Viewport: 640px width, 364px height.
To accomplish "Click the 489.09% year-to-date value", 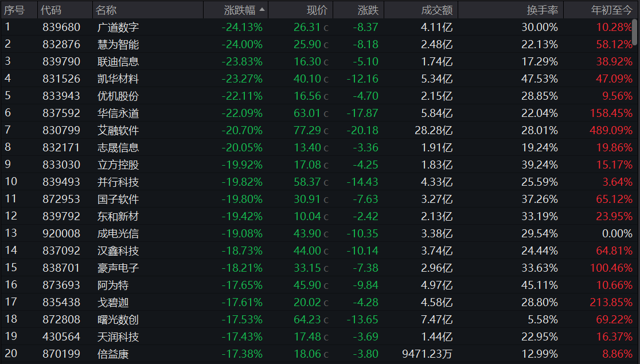I will point(611,131).
